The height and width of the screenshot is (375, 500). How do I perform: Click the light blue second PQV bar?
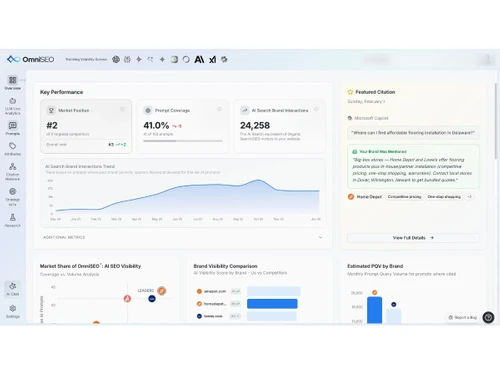(394, 316)
